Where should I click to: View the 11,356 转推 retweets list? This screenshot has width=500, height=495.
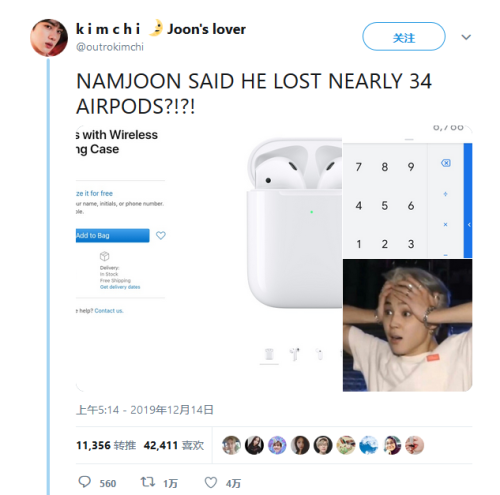106,445
